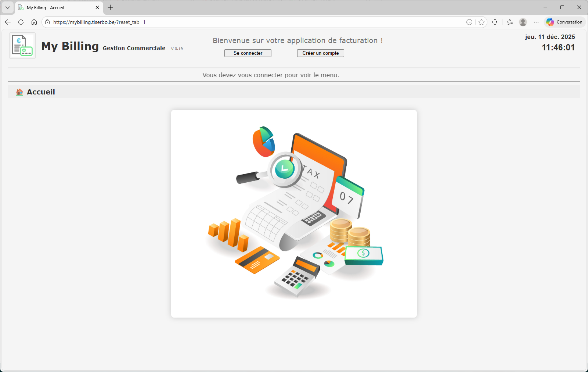Viewport: 588px width, 372px height.
Task: Open the browser profile avatar
Action: click(x=523, y=22)
